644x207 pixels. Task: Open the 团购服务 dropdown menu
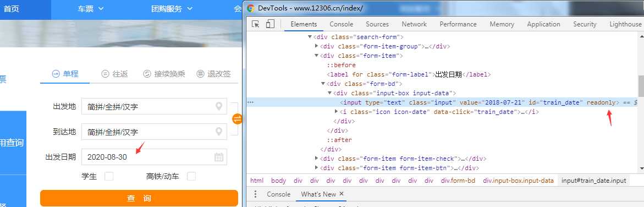click(x=172, y=9)
